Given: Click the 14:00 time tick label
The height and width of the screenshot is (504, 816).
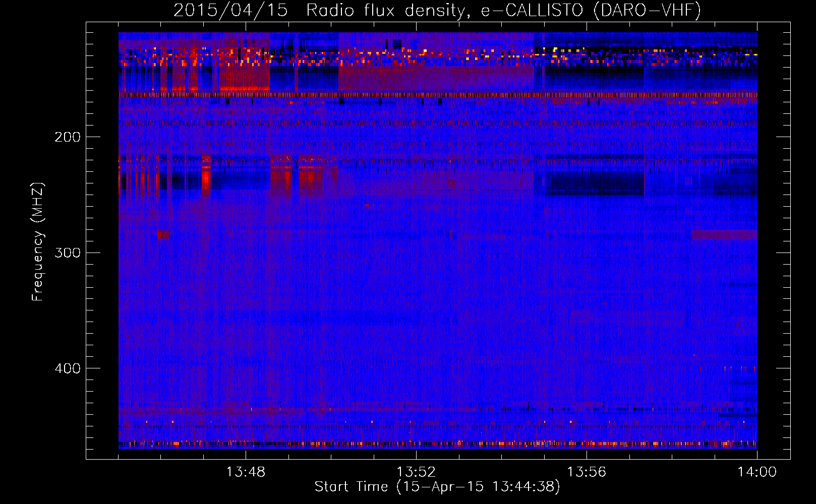Looking at the screenshot, I should tap(757, 472).
